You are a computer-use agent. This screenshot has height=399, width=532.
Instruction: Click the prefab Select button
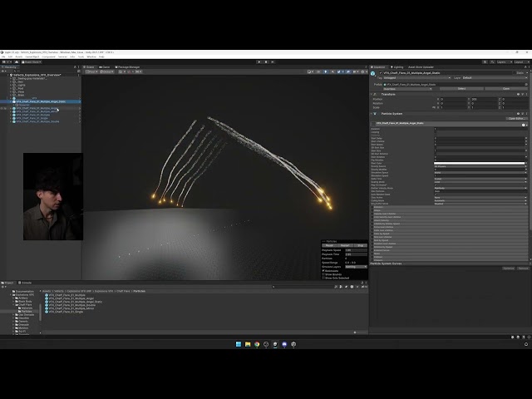pos(461,89)
